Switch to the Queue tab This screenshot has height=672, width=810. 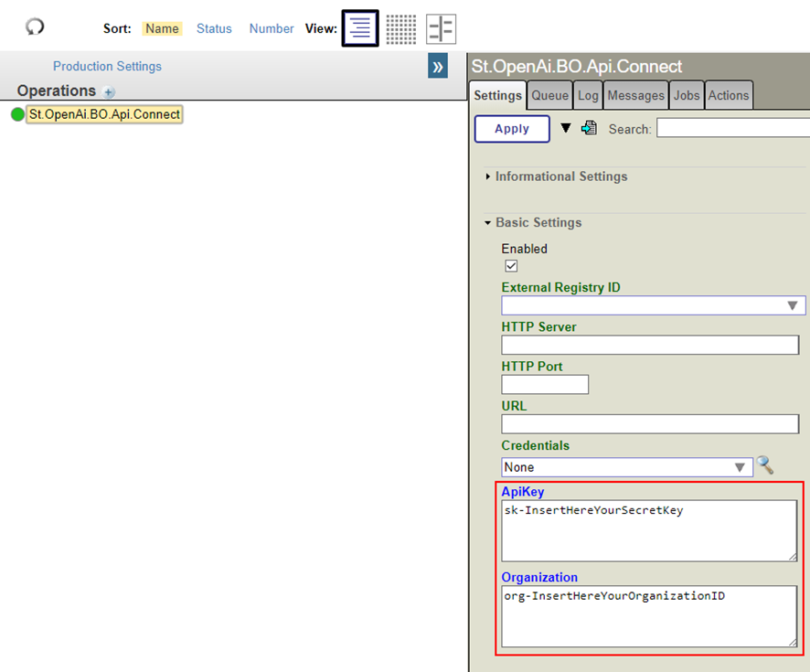point(549,95)
